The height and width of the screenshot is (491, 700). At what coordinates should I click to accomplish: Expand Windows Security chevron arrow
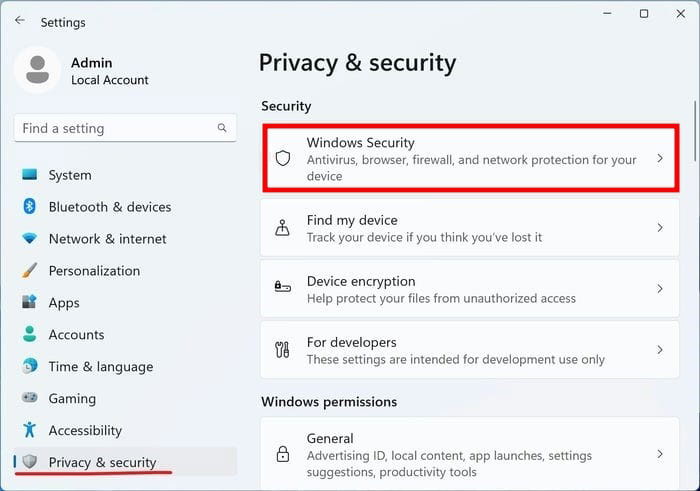(660, 158)
